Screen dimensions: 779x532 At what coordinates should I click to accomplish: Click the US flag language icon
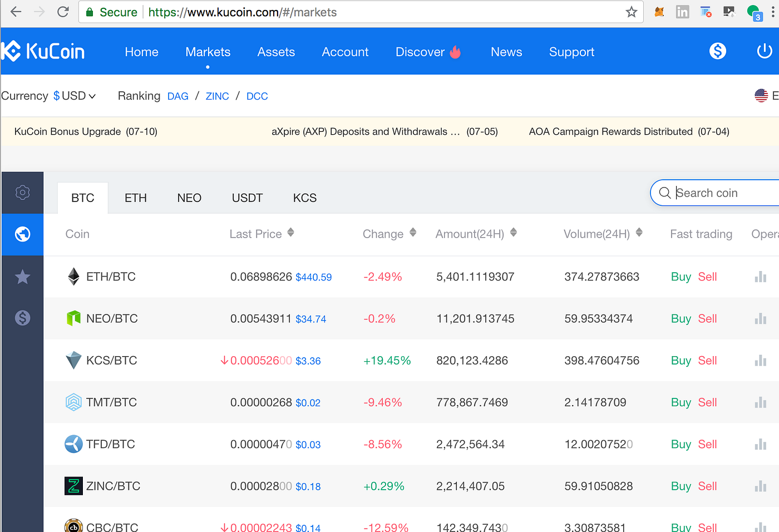761,96
